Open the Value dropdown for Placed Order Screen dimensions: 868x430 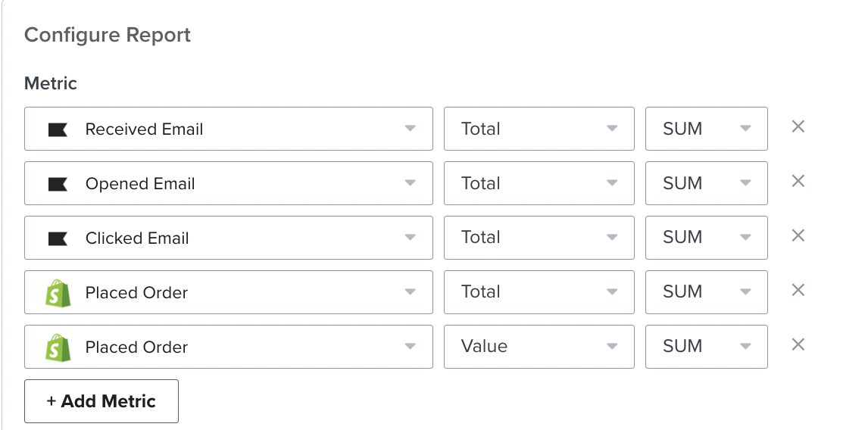click(539, 347)
